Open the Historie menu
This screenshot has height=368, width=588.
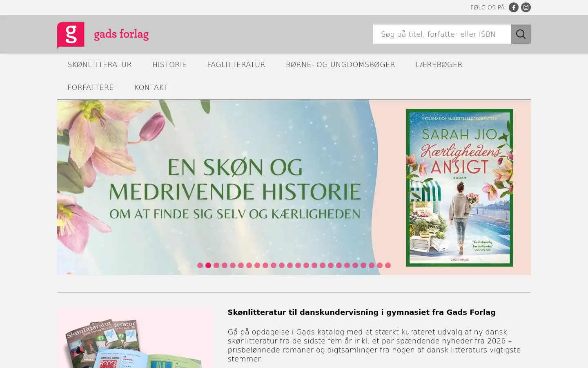[x=169, y=65]
